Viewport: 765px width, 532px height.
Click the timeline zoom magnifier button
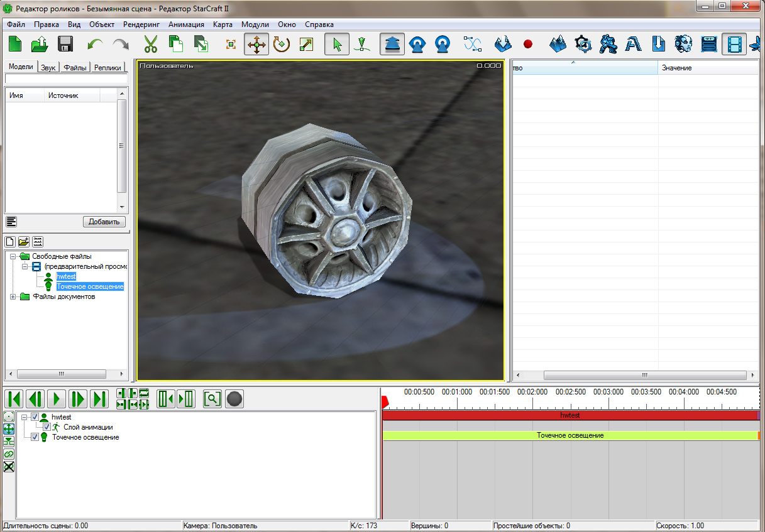212,399
